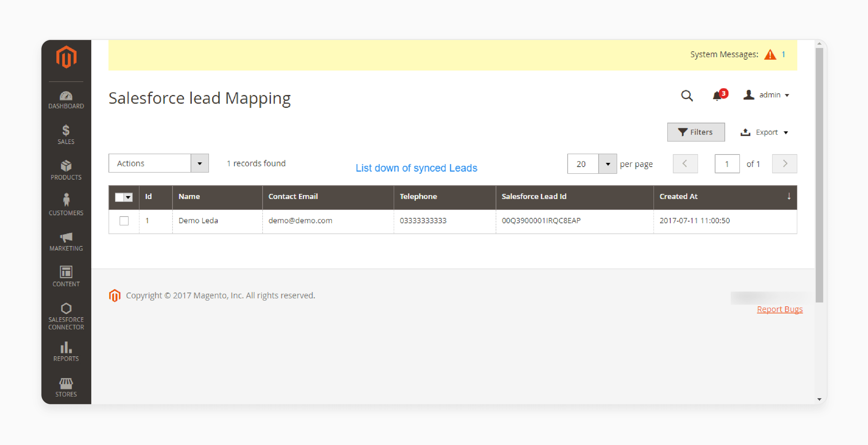Open the Content menu
The height and width of the screenshot is (445, 868).
(66, 277)
